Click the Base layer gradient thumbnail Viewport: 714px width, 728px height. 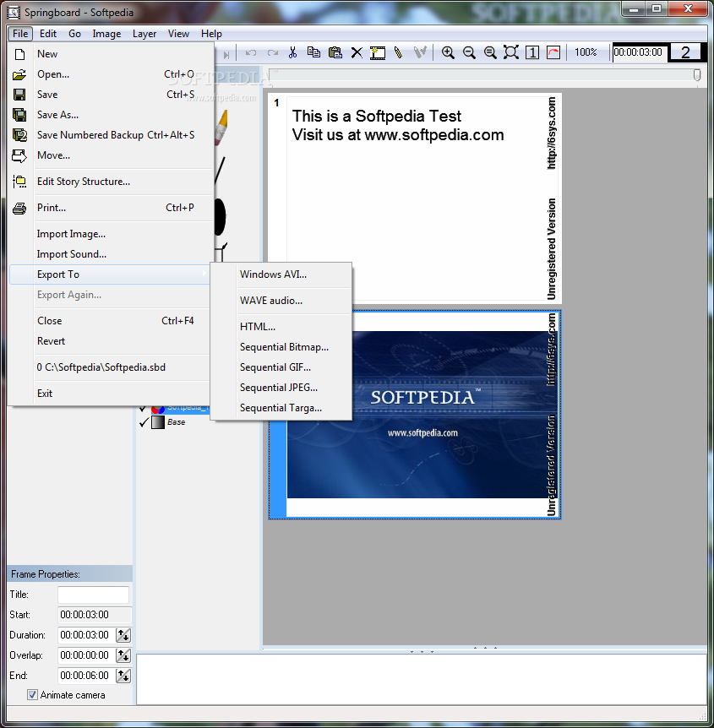click(158, 422)
